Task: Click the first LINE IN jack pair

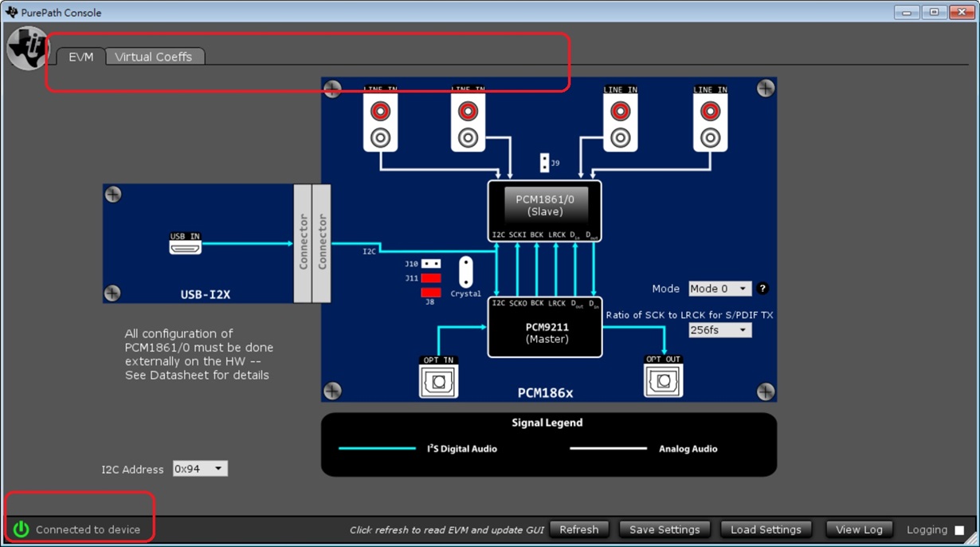Action: pyautogui.click(x=381, y=123)
